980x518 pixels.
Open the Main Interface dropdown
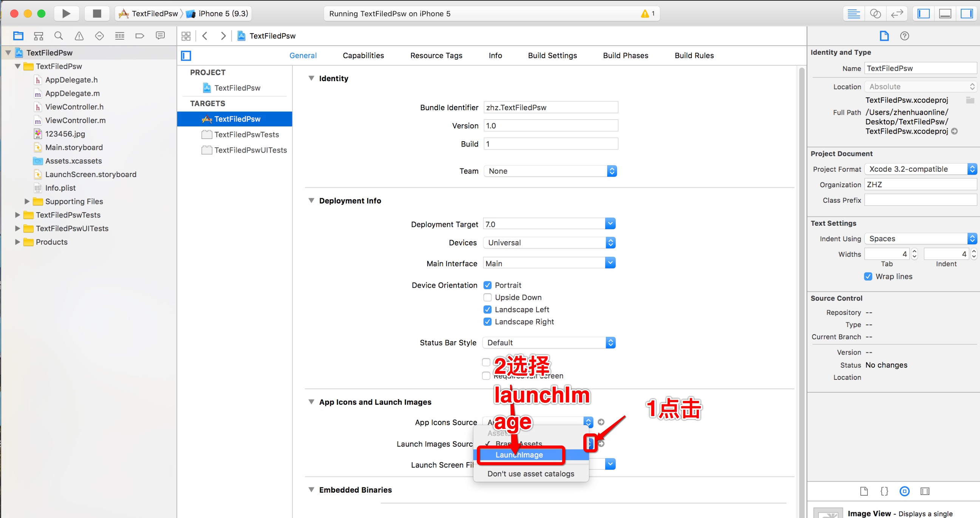click(x=610, y=263)
